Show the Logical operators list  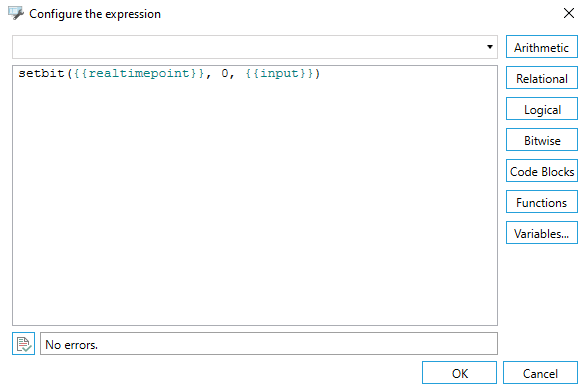(x=542, y=109)
